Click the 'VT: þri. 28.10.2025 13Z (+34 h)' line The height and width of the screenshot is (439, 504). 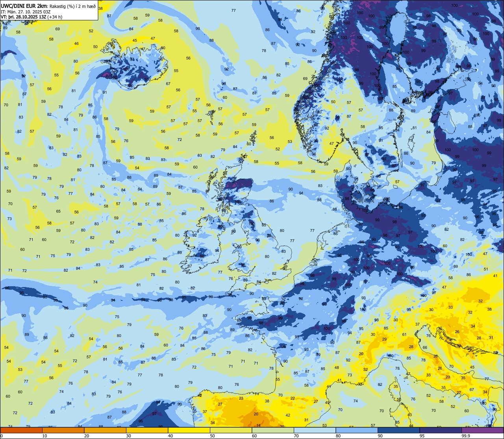[x=31, y=17]
